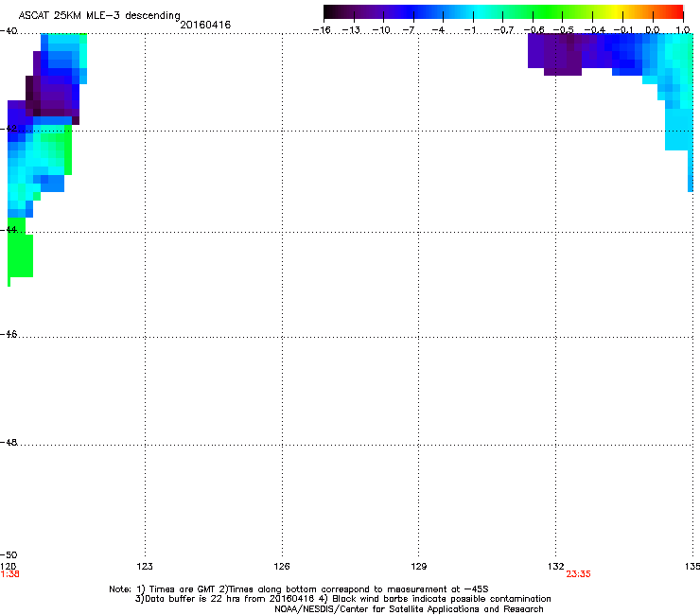Screen dimensions: 700x615
Task: Click the 132 longitude axis label
Action: (x=556, y=567)
